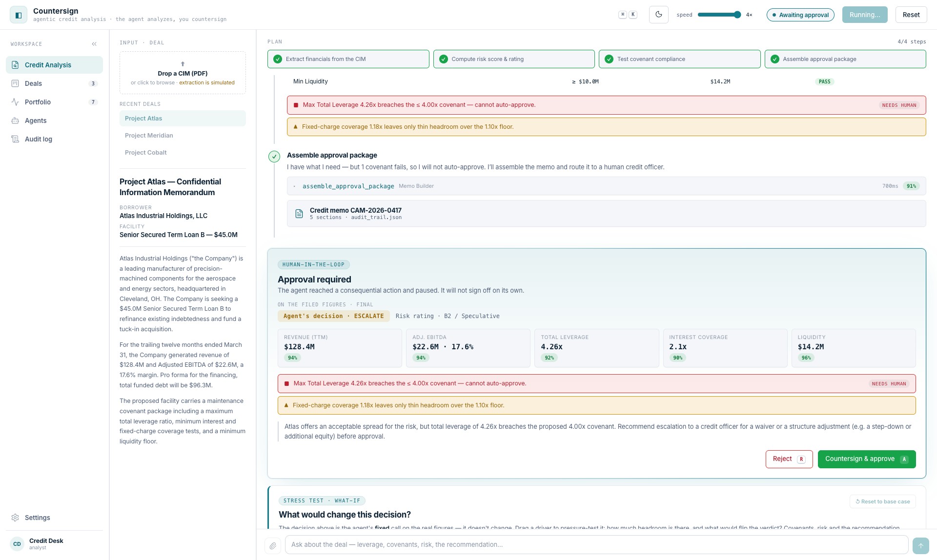This screenshot has width=937, height=560.
Task: Click the Total Leverage 4.26x card
Action: (596, 348)
